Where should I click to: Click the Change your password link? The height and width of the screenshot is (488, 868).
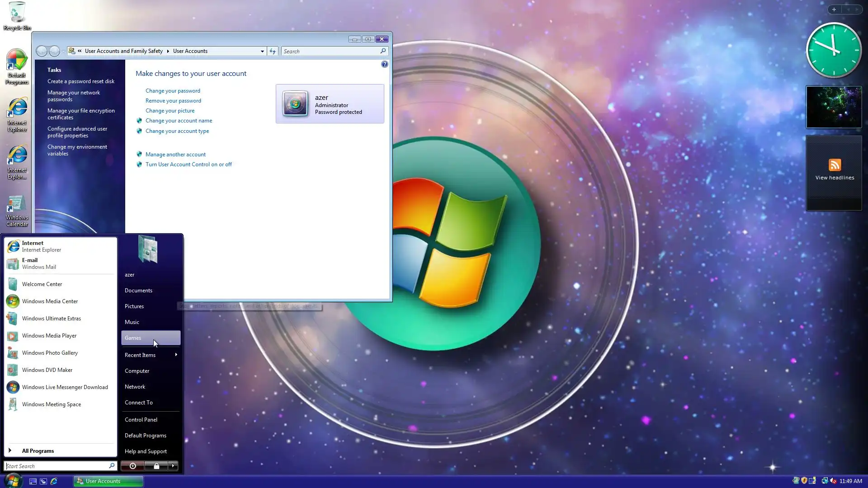tap(173, 91)
